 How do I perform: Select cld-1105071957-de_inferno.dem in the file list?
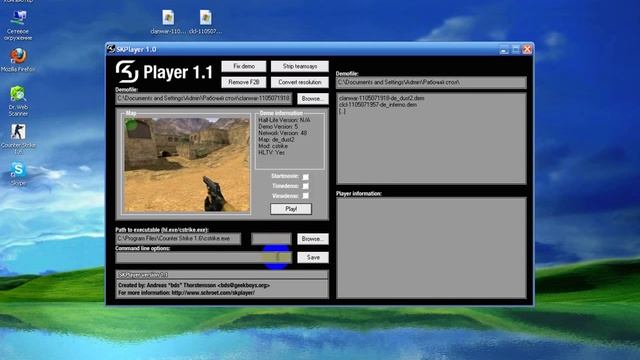378,104
